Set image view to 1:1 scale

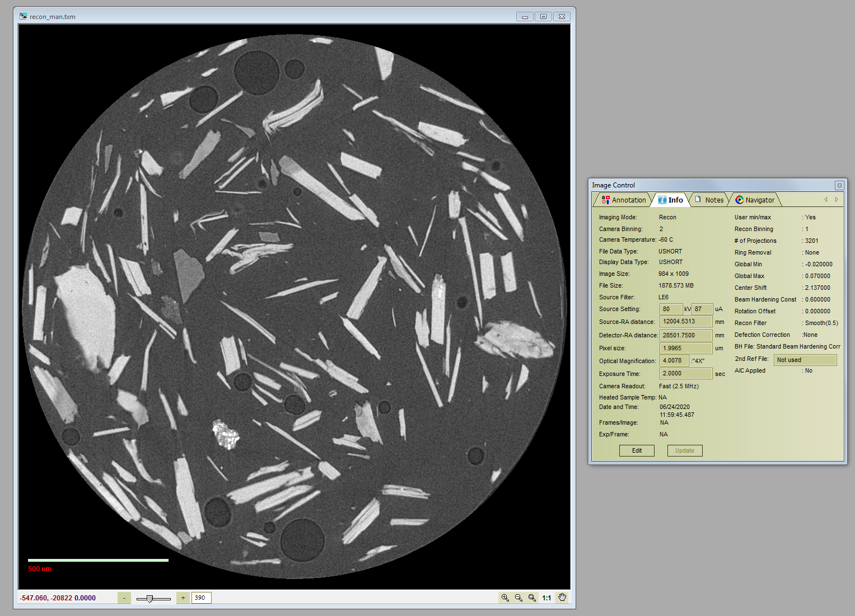pos(546,598)
